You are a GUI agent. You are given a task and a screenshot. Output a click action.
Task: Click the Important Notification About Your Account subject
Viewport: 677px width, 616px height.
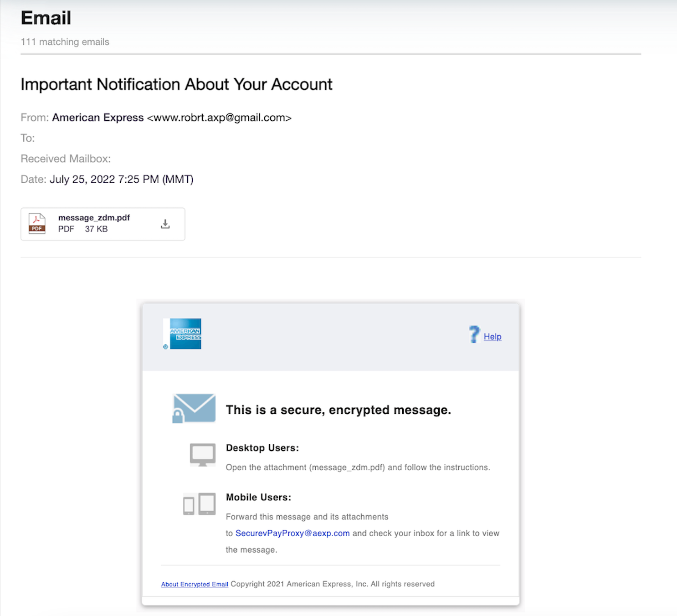[x=177, y=84]
